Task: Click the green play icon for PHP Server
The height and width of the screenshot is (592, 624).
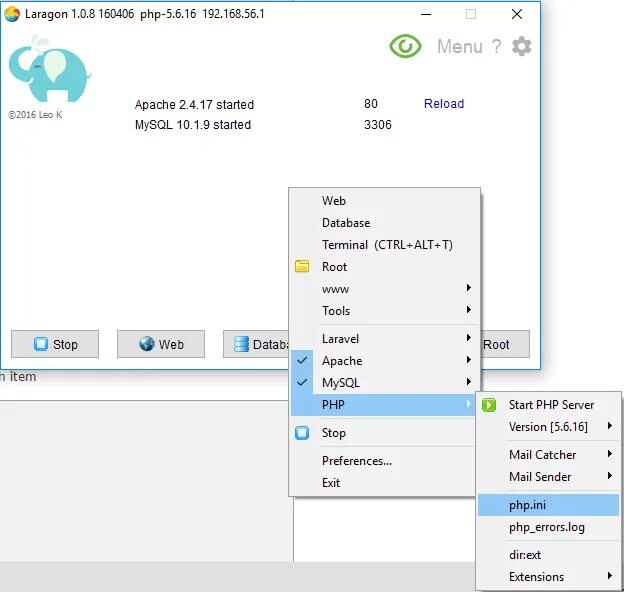Action: (x=489, y=405)
